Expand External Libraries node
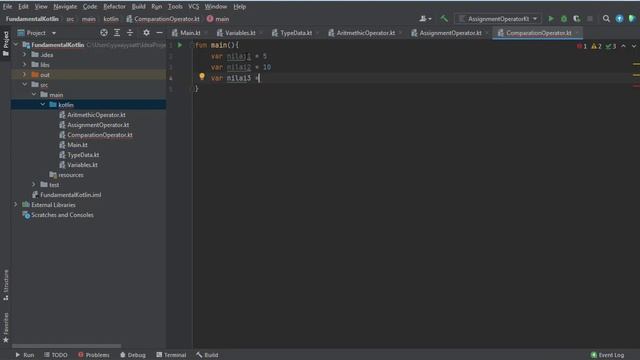This screenshot has width=640, height=360. click(16, 204)
